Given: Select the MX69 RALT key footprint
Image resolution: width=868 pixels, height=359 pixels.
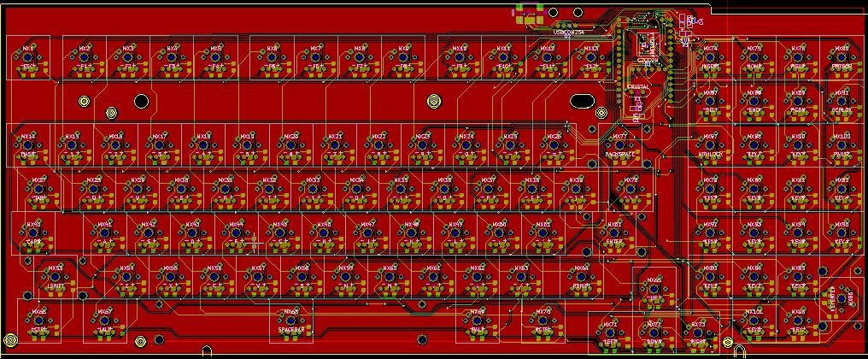Looking at the screenshot, I should 478,321.
